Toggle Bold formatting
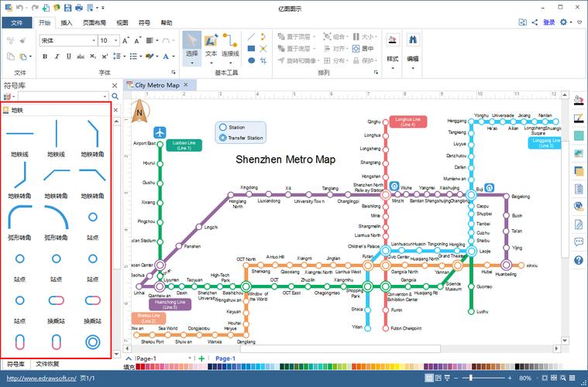 [x=45, y=57]
